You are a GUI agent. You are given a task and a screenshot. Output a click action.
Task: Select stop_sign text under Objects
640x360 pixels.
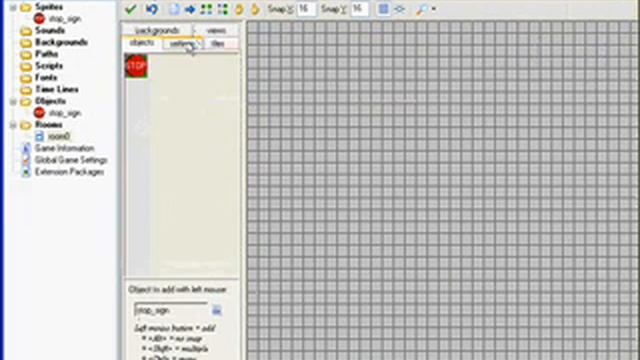[65, 113]
